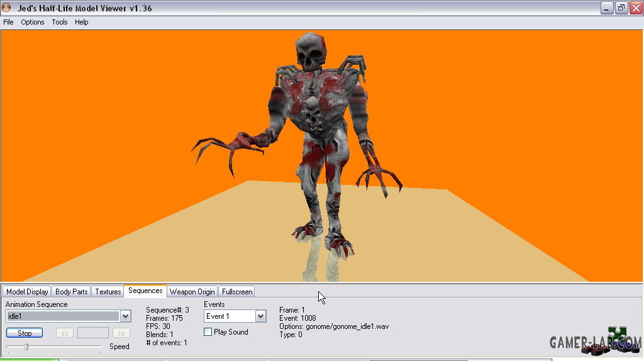This screenshot has width=644, height=361.
Task: Minimize the Model Viewer window
Action: click(x=606, y=8)
